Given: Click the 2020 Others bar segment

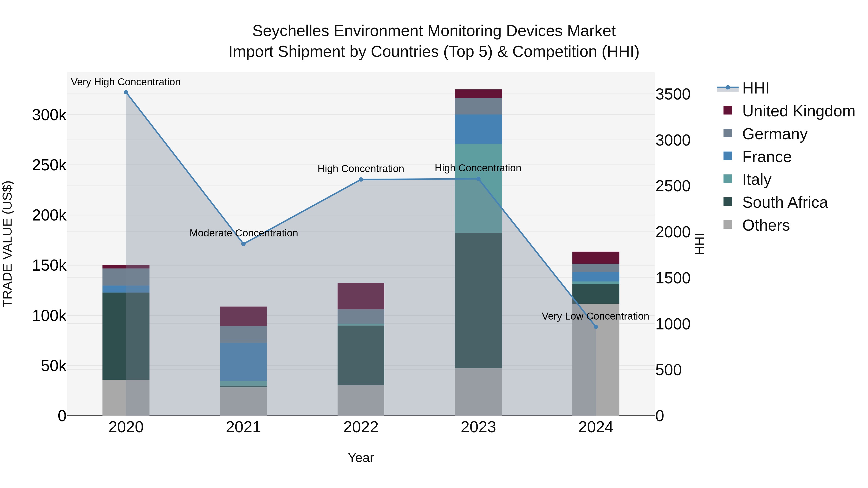Looking at the screenshot, I should [126, 398].
